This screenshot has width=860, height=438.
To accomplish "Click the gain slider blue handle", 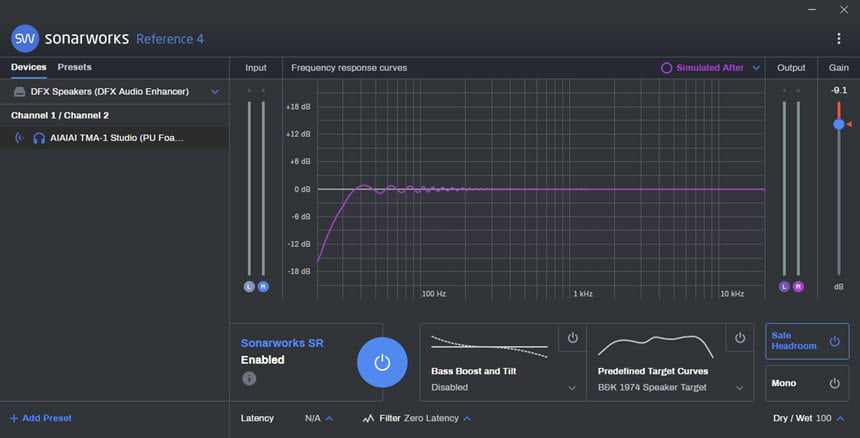I will pos(839,124).
